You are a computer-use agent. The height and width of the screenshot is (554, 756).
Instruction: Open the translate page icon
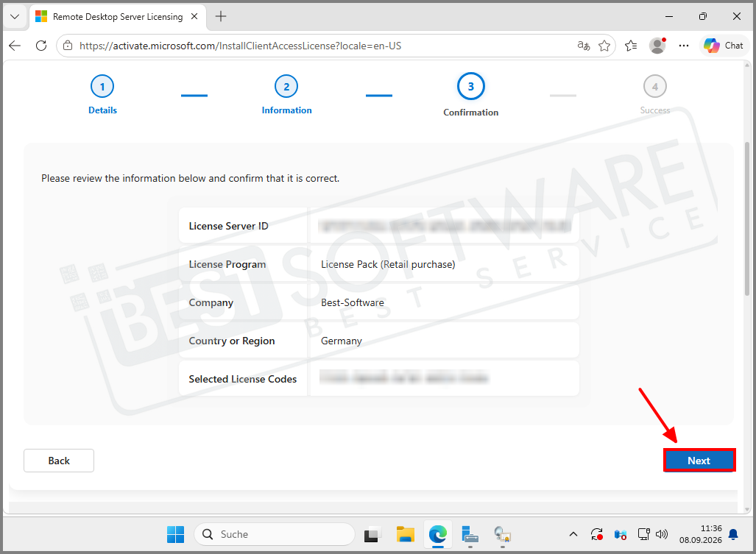click(584, 46)
